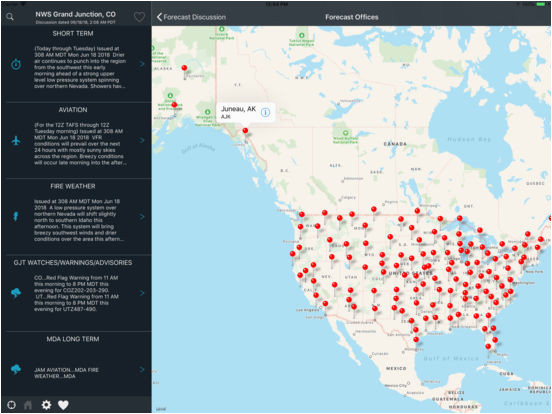552x414 pixels.
Task: Click the GJT warnings storm cloud icon
Action: [16, 293]
